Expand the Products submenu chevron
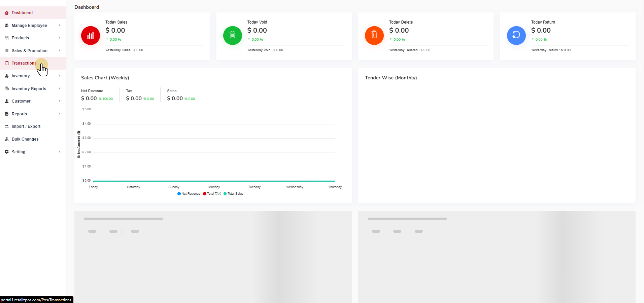 click(x=60, y=38)
